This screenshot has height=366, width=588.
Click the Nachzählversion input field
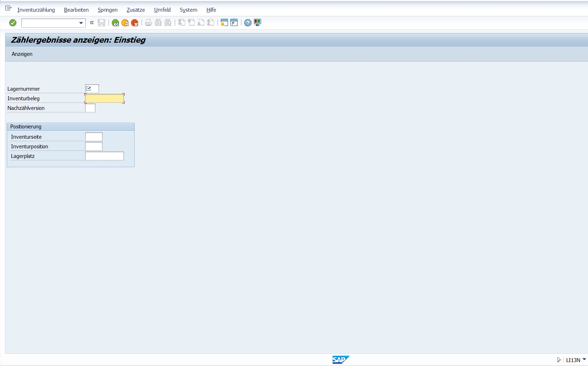(x=90, y=108)
